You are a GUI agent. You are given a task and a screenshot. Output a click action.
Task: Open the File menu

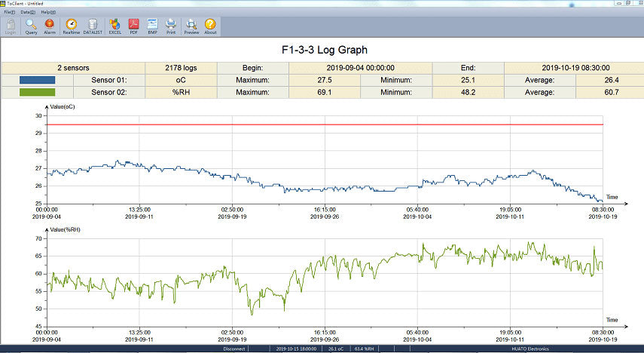(x=9, y=12)
